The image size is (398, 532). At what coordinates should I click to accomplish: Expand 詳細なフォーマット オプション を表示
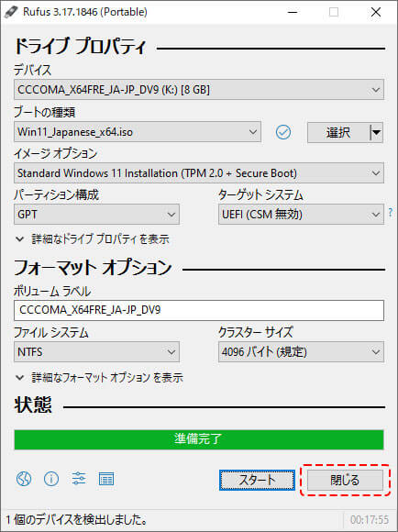(x=99, y=377)
